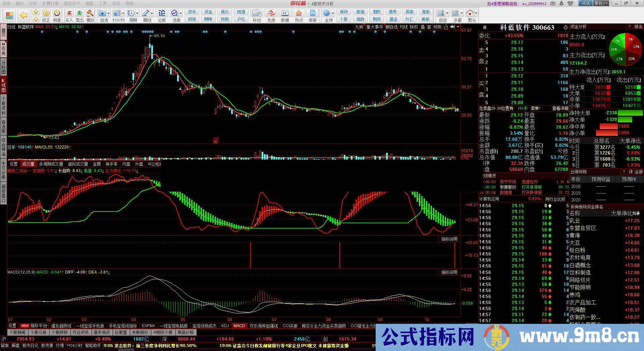
Task: Click the 卖出 sell icon
Action: [79, 13]
